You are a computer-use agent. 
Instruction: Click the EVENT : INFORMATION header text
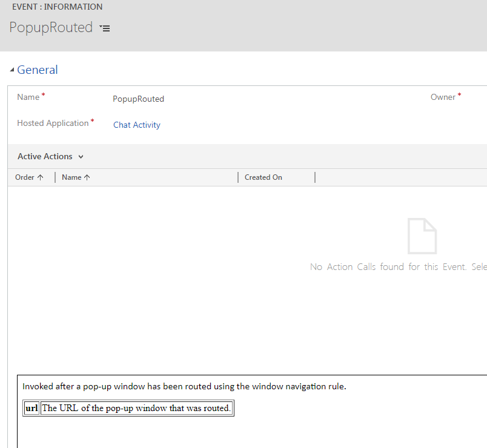(57, 7)
